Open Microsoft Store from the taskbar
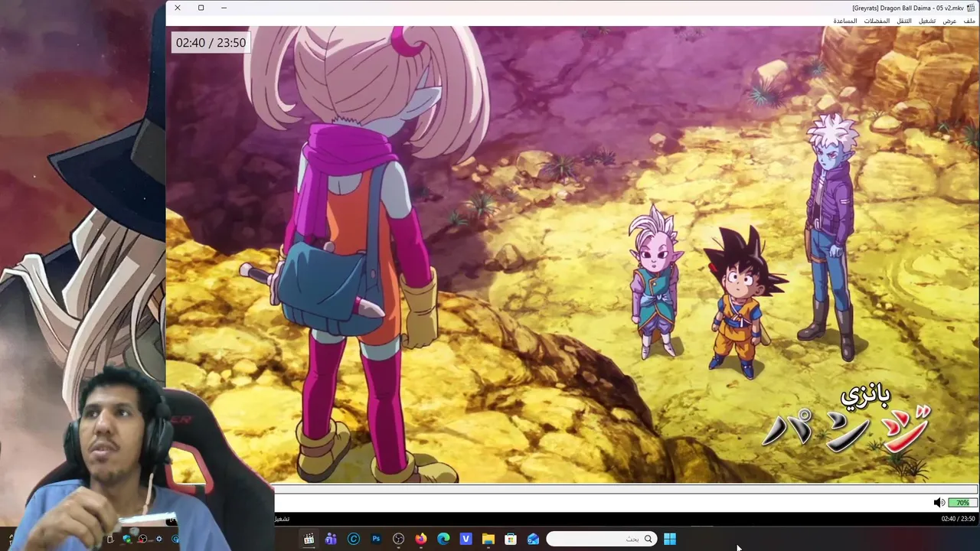 click(511, 539)
